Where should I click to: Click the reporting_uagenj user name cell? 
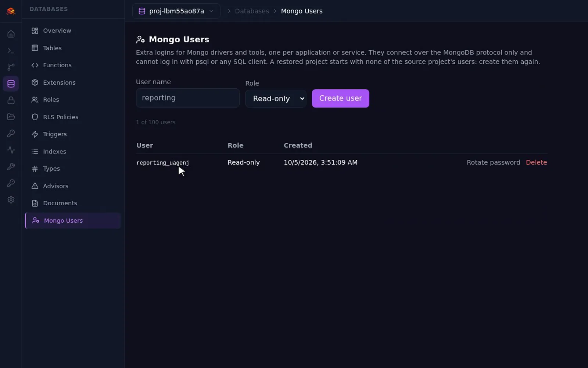163,163
